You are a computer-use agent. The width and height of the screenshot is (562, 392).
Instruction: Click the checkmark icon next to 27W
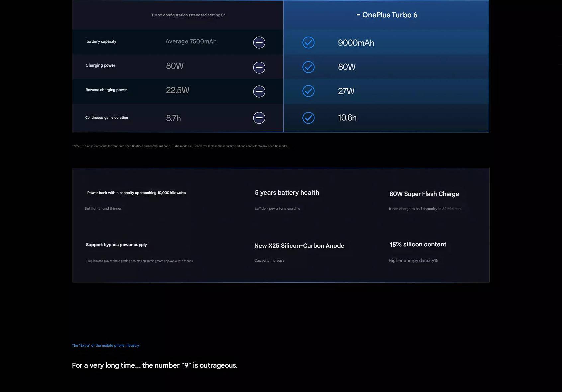click(308, 91)
